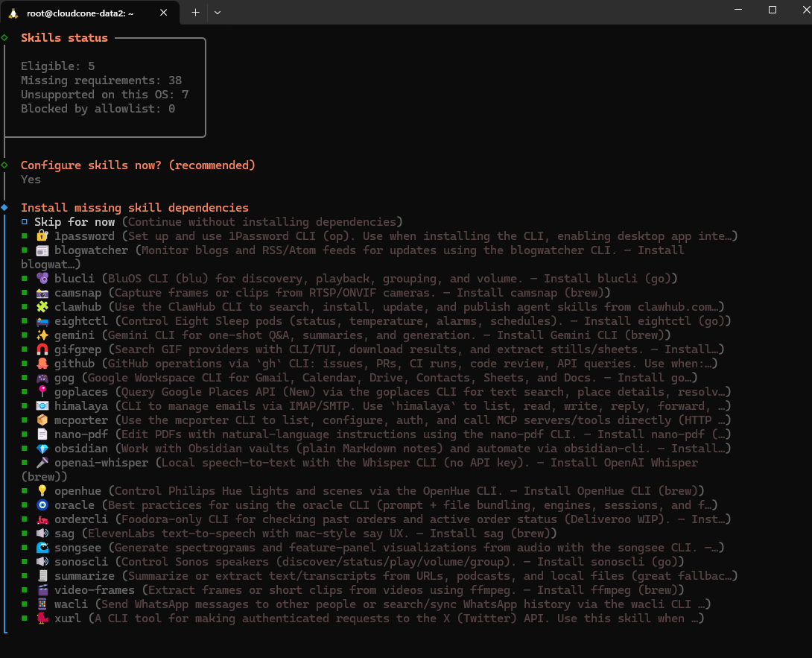Click the blogwatcher newspaper icon

click(42, 250)
